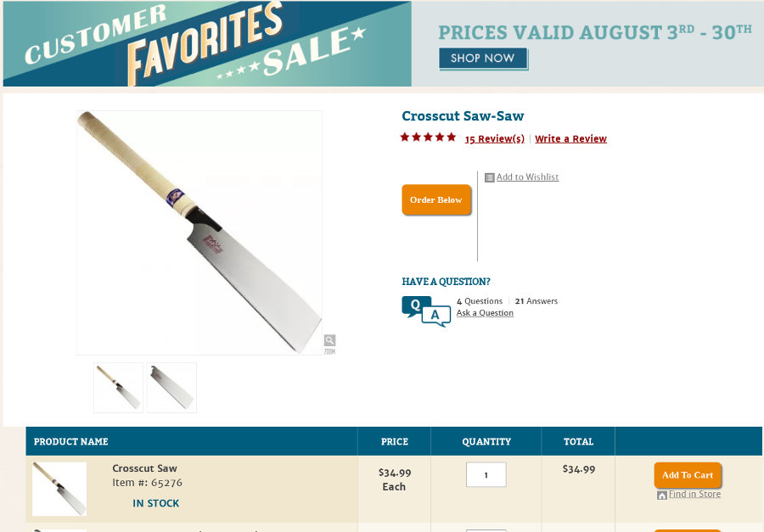Click the Add to Wishlist link text

point(527,177)
